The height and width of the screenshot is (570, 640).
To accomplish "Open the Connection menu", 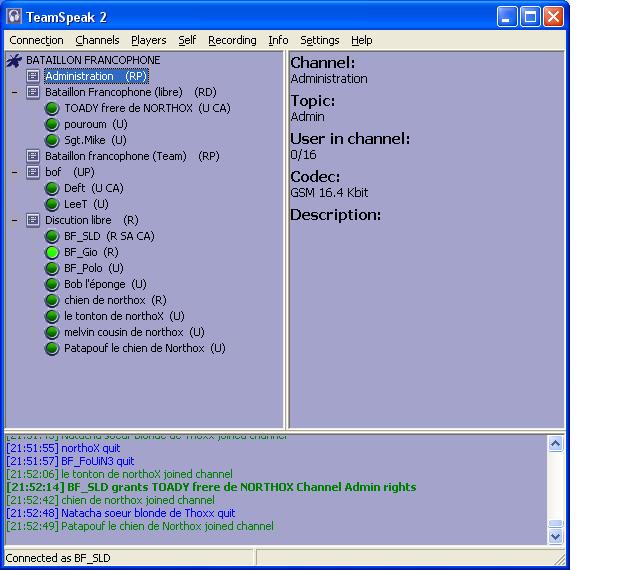I will 36,40.
